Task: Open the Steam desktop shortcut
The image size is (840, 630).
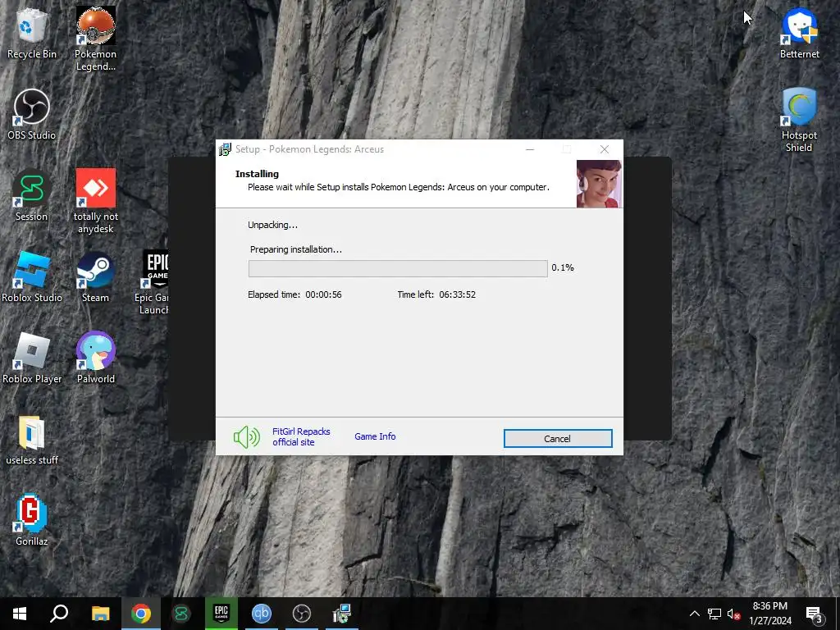Action: (95, 277)
